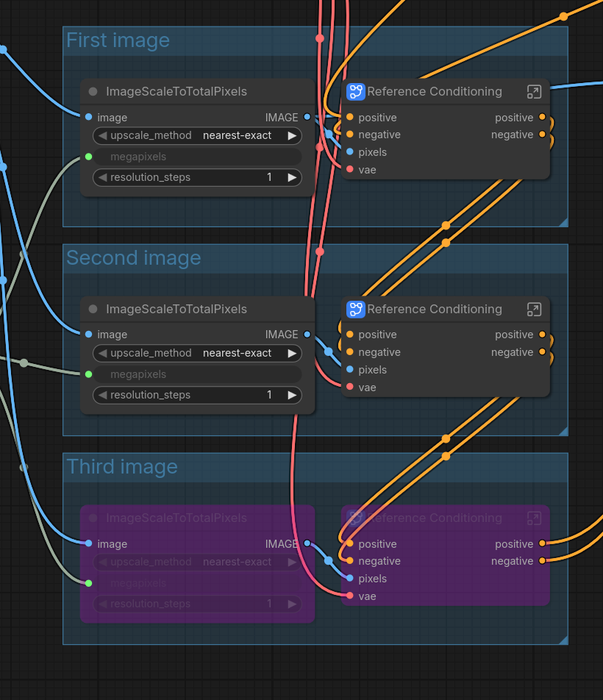Enter the subgraph of First image Reference Conditioning
The height and width of the screenshot is (700, 603).
534,91
